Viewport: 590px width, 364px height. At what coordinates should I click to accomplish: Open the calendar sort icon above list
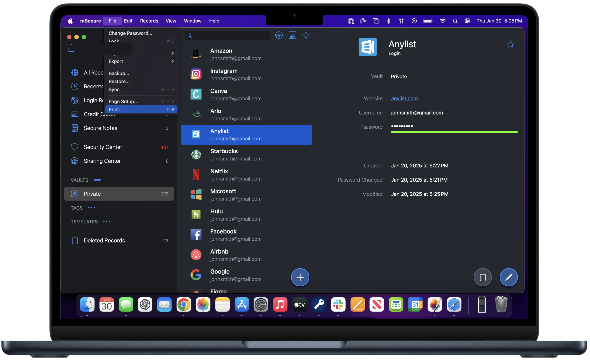[x=292, y=35]
